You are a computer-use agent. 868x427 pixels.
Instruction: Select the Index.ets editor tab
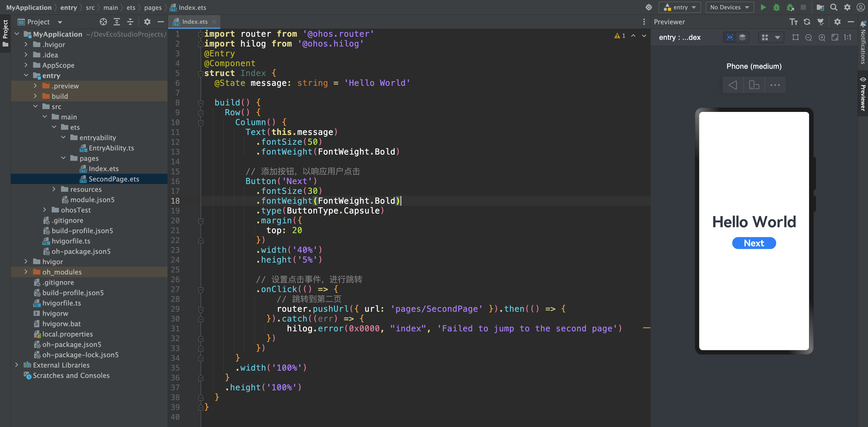(194, 22)
